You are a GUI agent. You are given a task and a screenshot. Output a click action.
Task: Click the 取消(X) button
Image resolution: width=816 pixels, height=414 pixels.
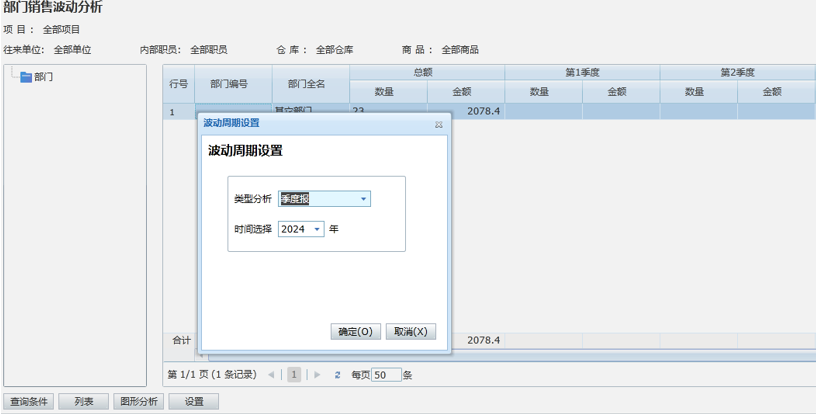410,332
